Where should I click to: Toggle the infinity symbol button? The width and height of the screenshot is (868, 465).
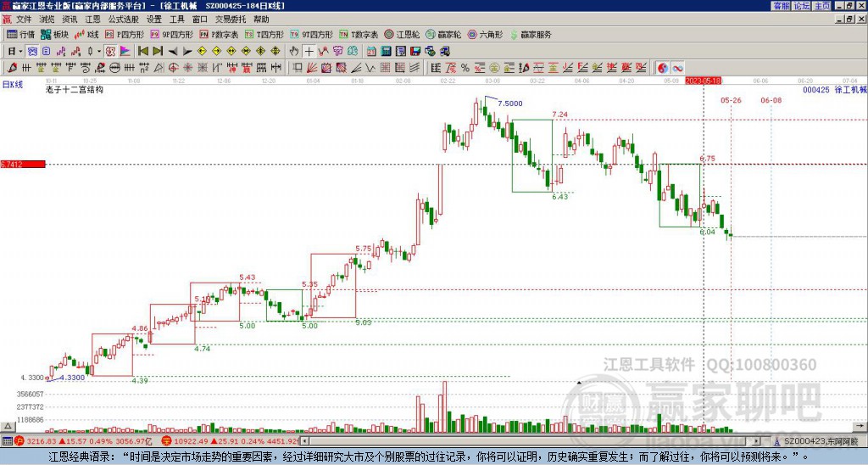pos(677,68)
